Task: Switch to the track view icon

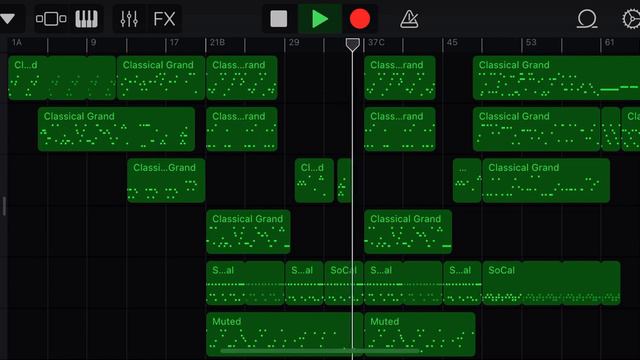Action: point(51,19)
